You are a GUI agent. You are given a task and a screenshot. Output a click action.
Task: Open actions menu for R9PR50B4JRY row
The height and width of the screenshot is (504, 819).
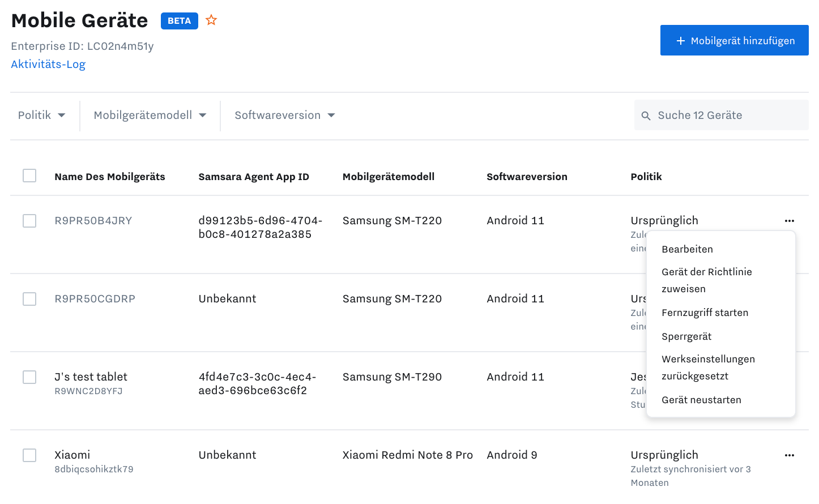790,221
